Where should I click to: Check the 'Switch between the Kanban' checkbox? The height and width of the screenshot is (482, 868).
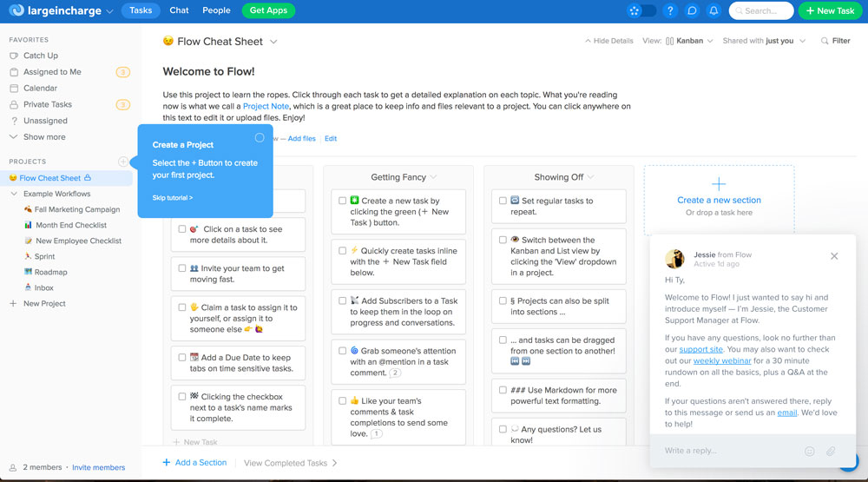coord(503,240)
